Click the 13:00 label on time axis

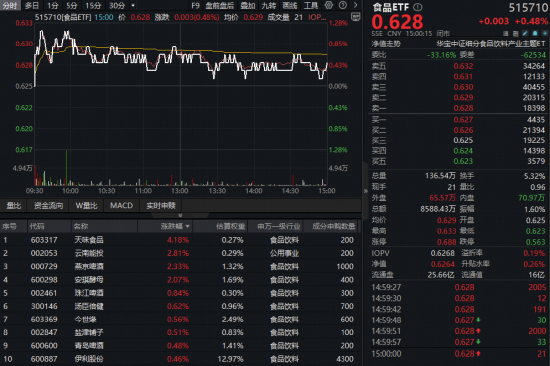[180, 191]
